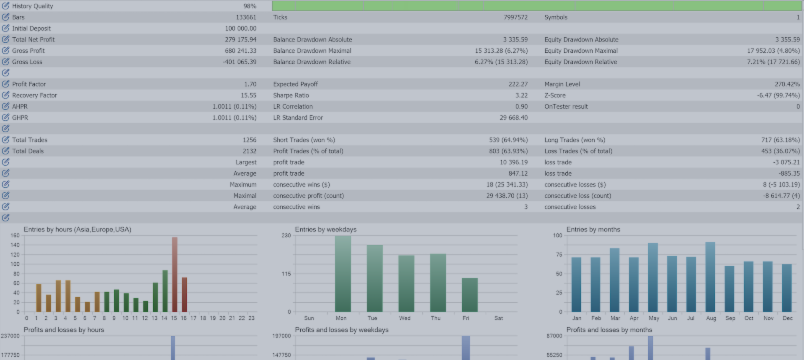This screenshot has width=804, height=360.
Task: Click the edit icon beside Gross Loss
Action: (6, 62)
